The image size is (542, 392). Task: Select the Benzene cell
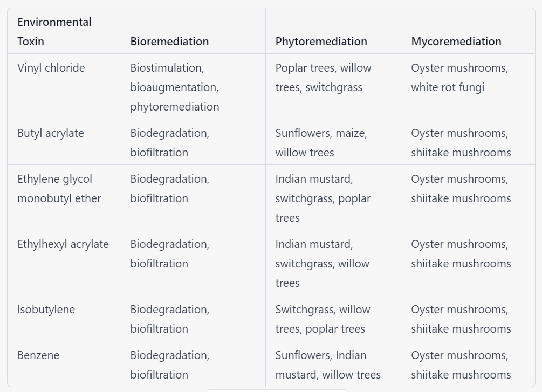coord(64,364)
